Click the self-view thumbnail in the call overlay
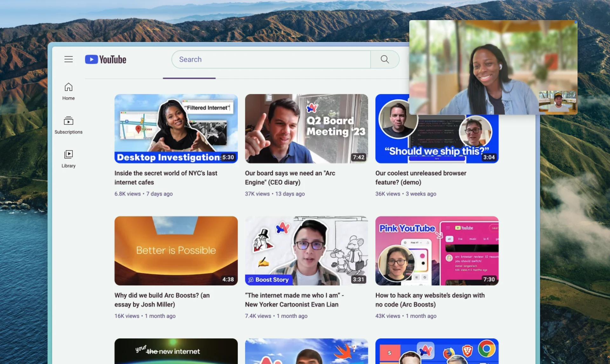Image resolution: width=610 pixels, height=364 pixels. 558,102
